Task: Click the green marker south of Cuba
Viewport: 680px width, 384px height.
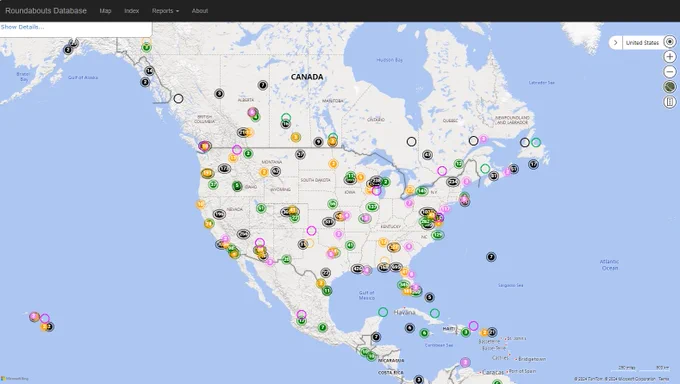Action: coord(425,333)
